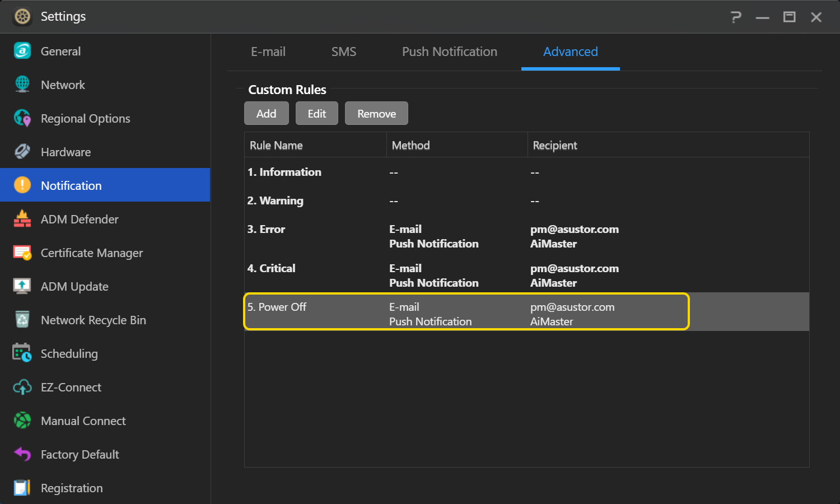This screenshot has height=504, width=840.
Task: Switch to the SMS tab
Action: click(344, 52)
